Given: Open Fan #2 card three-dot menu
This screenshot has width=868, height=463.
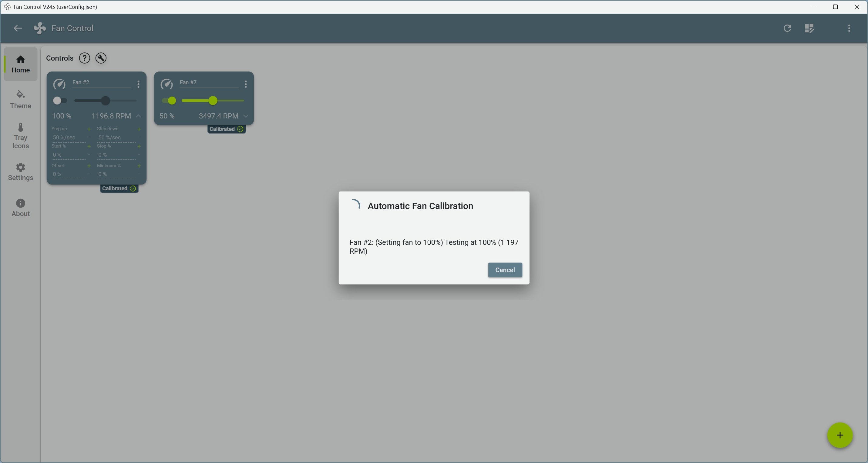Looking at the screenshot, I should point(139,84).
